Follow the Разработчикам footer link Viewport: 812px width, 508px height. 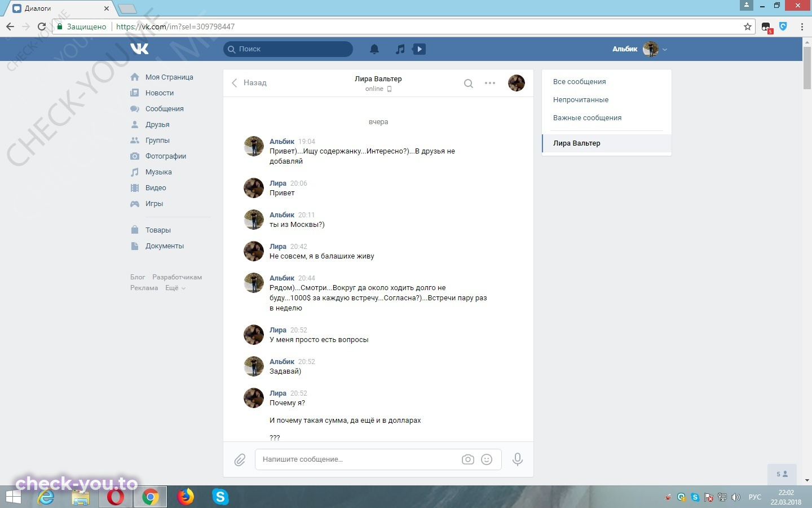[177, 277]
